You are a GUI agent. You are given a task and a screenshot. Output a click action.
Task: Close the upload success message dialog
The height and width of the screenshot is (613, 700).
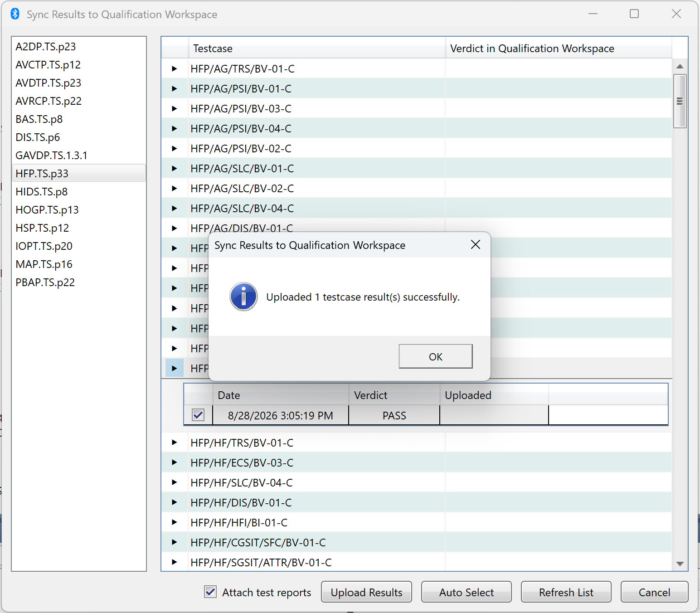pyautogui.click(x=475, y=245)
